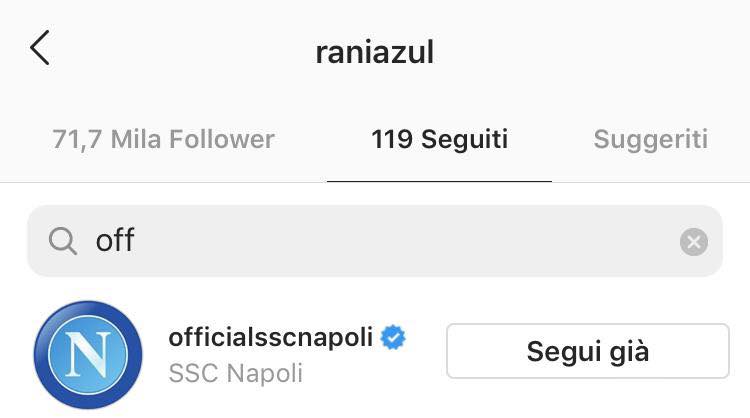The height and width of the screenshot is (418, 750).
Task: Tap the number 119 in Seguiti tab
Action: pyautogui.click(x=392, y=140)
